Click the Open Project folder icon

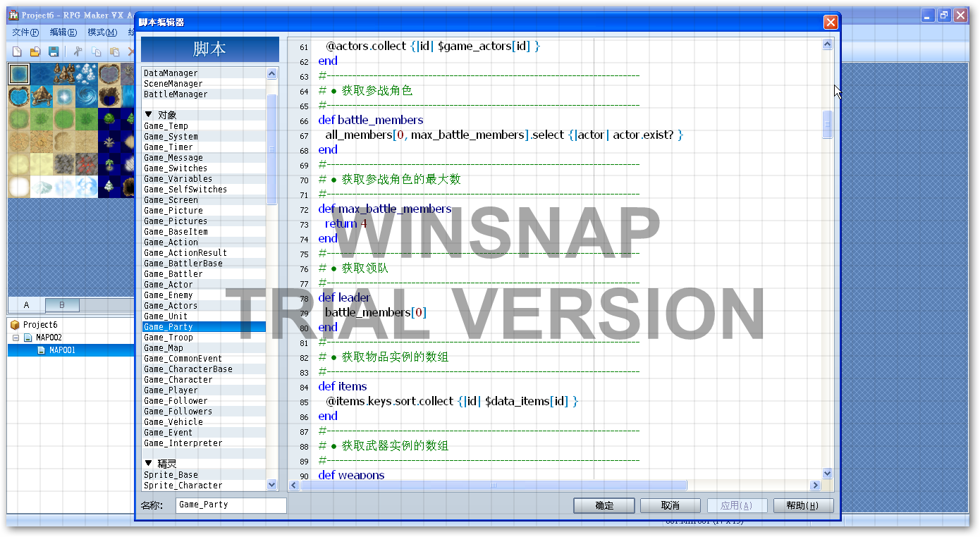pos(35,52)
